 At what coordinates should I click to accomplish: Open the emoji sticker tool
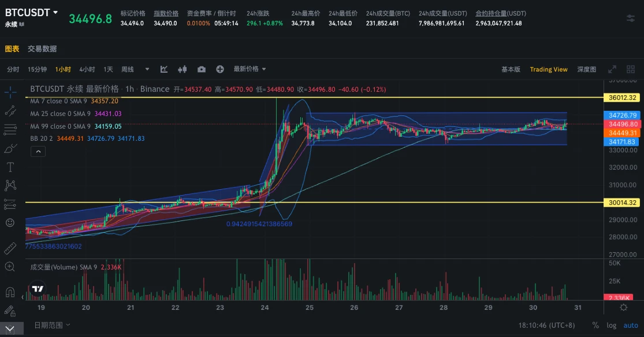pos(10,222)
